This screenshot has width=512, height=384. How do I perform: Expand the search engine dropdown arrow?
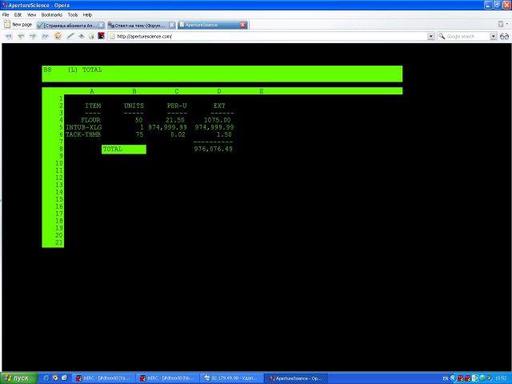[x=493, y=36]
